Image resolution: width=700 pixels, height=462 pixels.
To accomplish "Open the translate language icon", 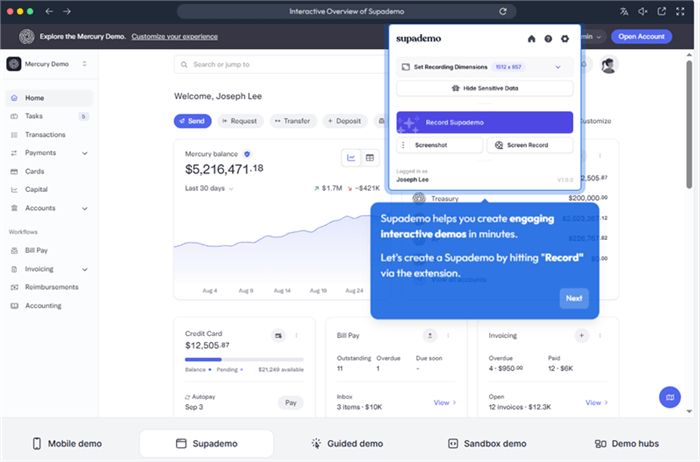I will [624, 12].
